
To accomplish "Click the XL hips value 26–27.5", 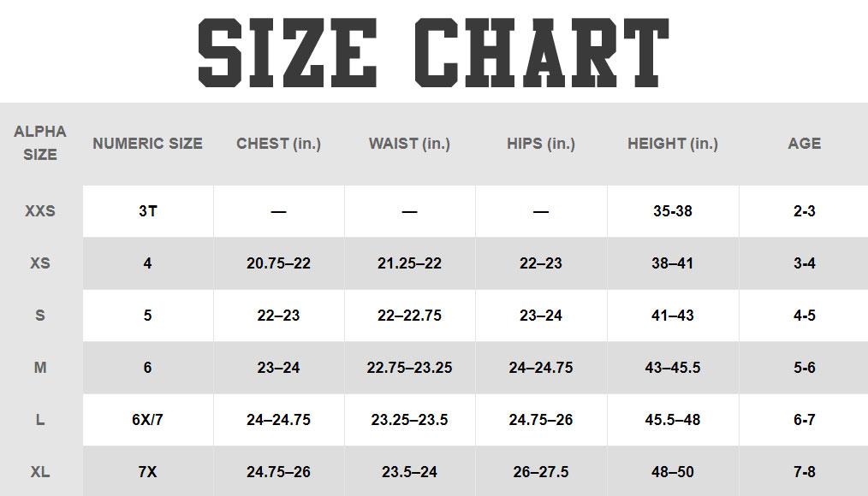I will tap(540, 472).
